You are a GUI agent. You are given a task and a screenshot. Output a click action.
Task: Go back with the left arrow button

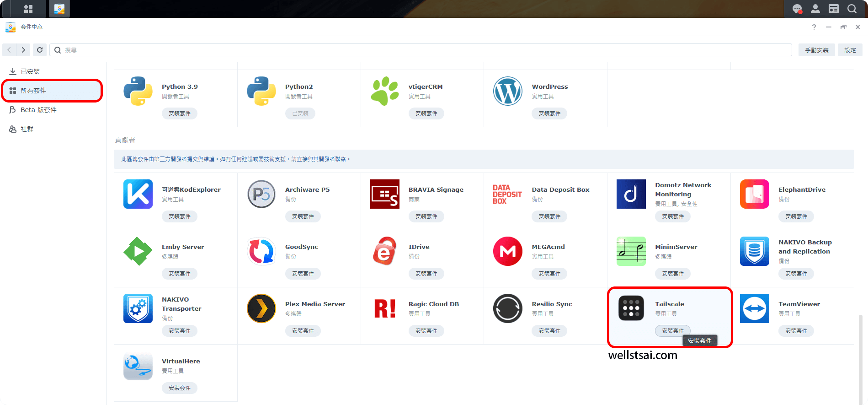click(9, 50)
